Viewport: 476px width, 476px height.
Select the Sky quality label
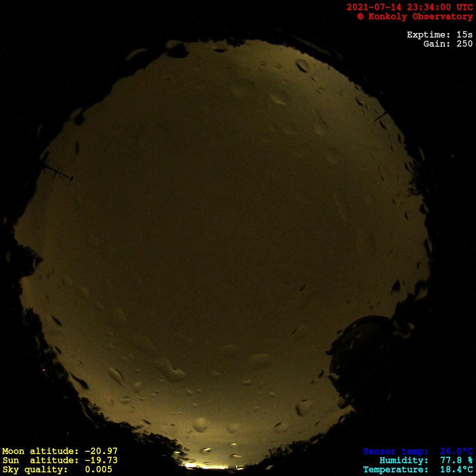pyautogui.click(x=35, y=470)
